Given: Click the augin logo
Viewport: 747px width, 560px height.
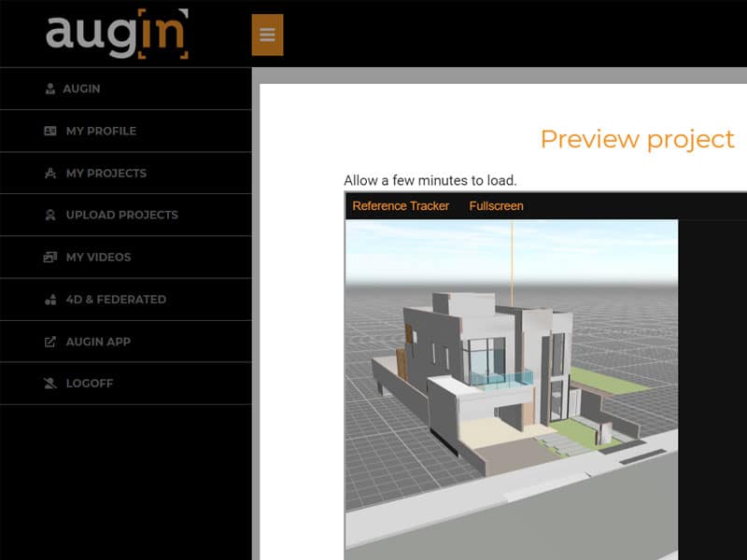Looking at the screenshot, I should (x=117, y=34).
